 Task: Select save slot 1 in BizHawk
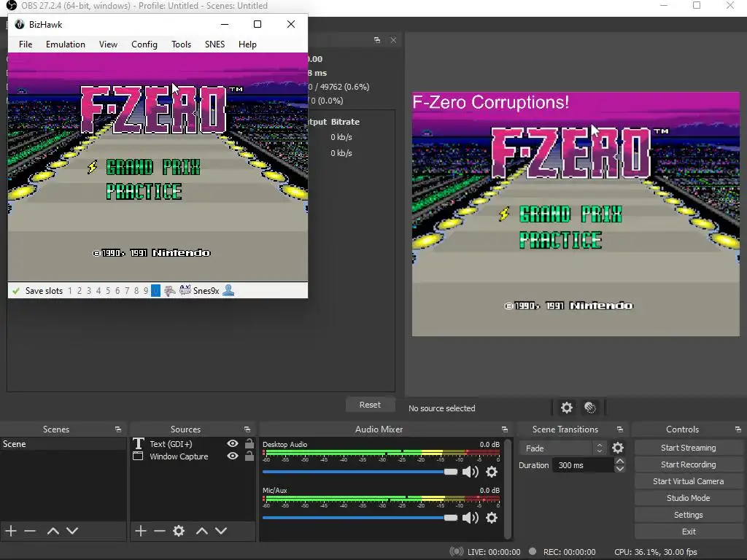pyautogui.click(x=70, y=290)
